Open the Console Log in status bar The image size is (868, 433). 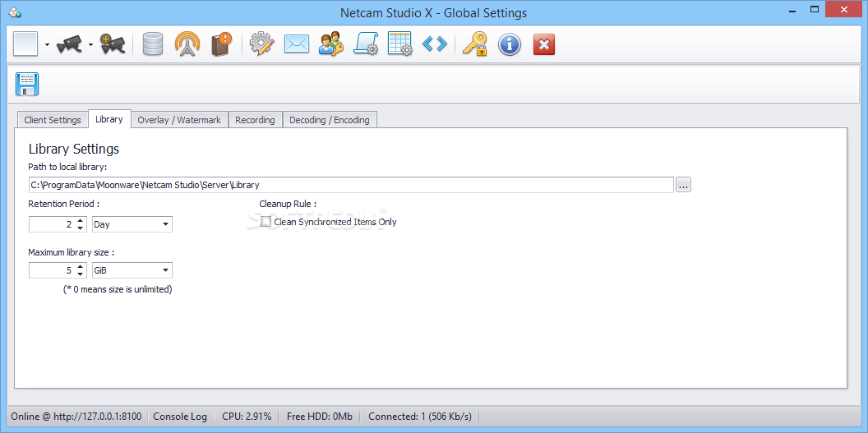pyautogui.click(x=180, y=417)
